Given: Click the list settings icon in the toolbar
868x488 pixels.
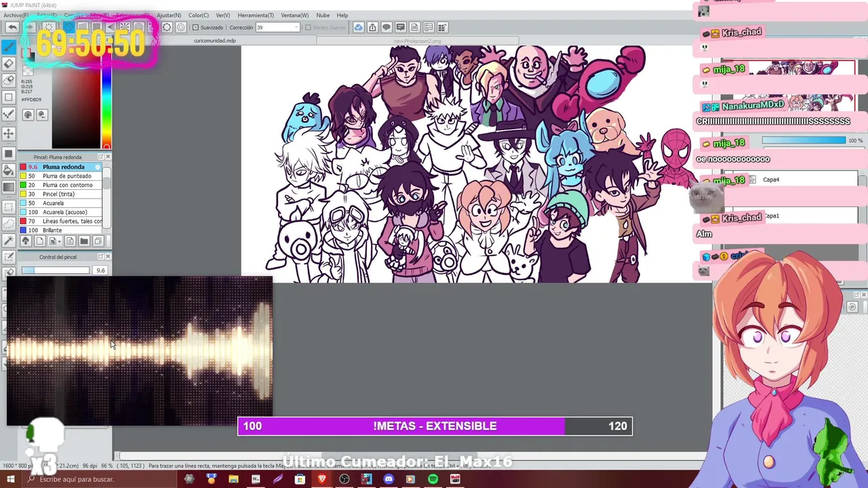Looking at the screenshot, I should [x=429, y=27].
